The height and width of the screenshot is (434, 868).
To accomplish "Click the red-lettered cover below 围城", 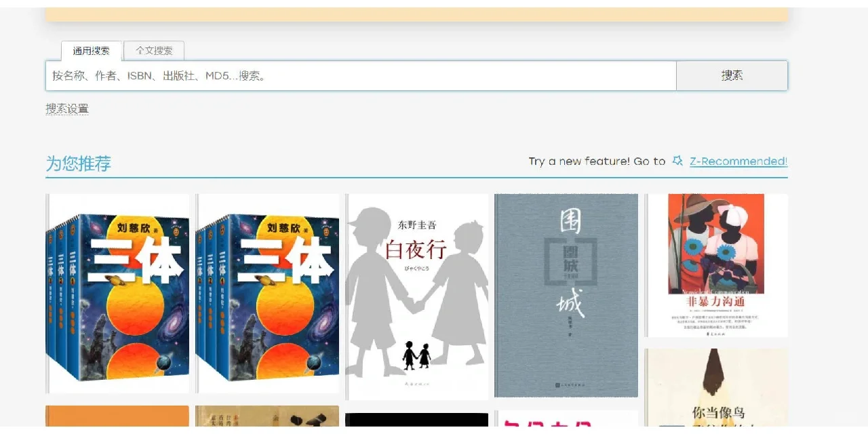I will (566, 418).
